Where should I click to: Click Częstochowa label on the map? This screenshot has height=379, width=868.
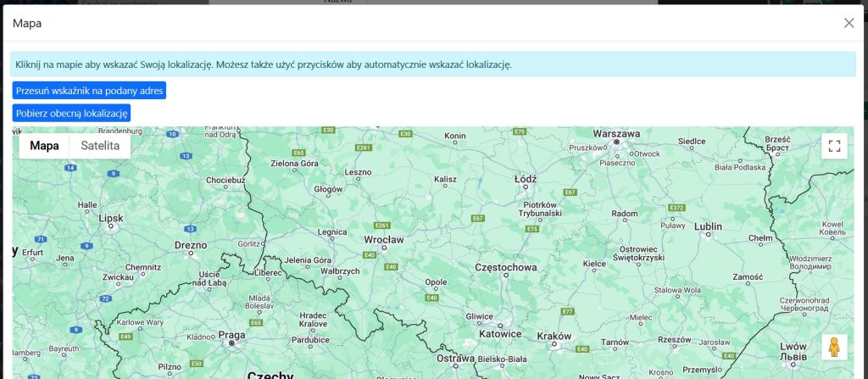tap(505, 267)
